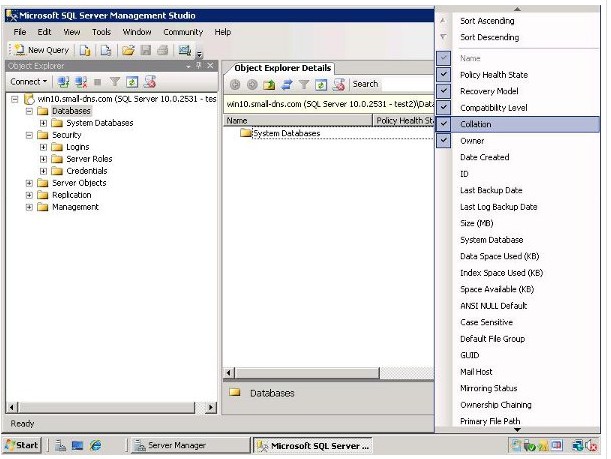Open the Connect dropdown in Object Explorer
Viewport: 611px width, 459px height.
coord(28,82)
